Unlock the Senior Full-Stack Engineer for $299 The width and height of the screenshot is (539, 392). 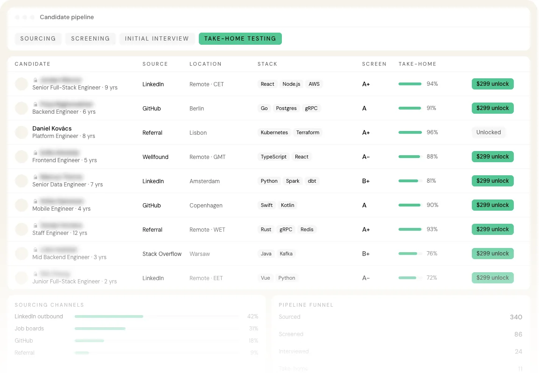tap(492, 84)
